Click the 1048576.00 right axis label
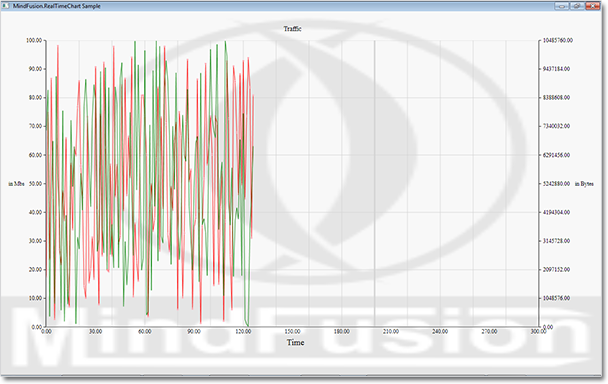 (556, 298)
